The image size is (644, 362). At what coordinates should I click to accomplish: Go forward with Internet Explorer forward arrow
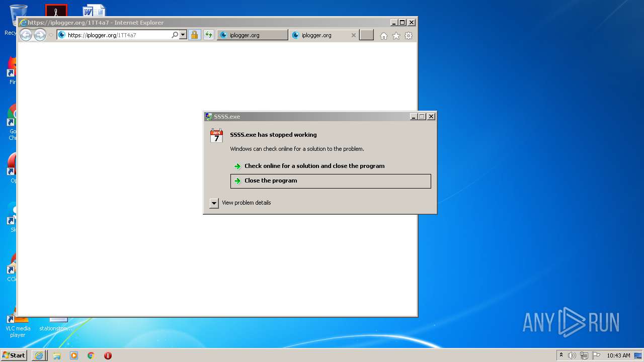coord(40,35)
